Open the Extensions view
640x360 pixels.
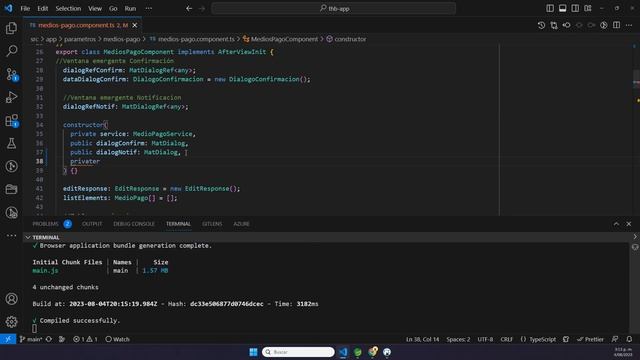[11, 120]
